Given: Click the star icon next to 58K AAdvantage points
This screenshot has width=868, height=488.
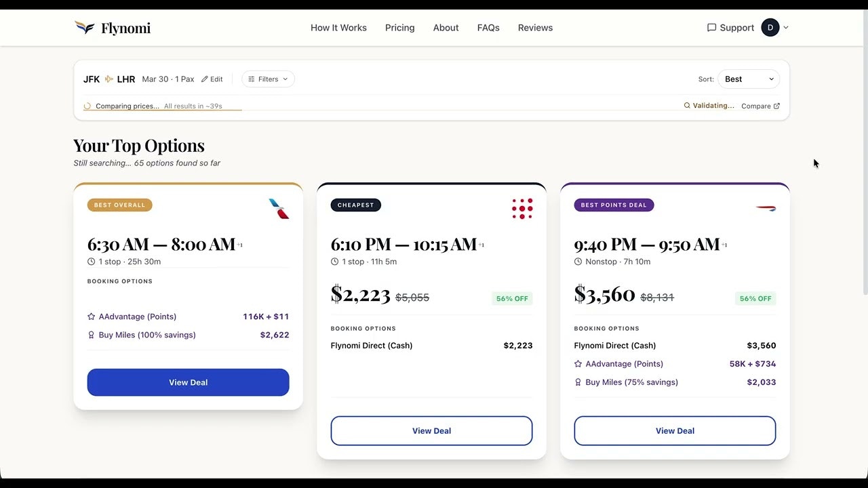Looking at the screenshot, I should tap(578, 364).
